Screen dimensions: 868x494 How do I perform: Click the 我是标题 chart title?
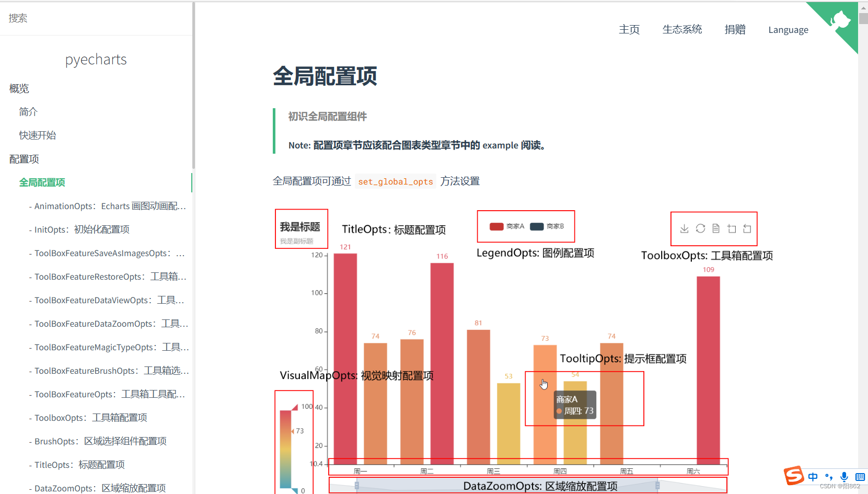coord(300,227)
